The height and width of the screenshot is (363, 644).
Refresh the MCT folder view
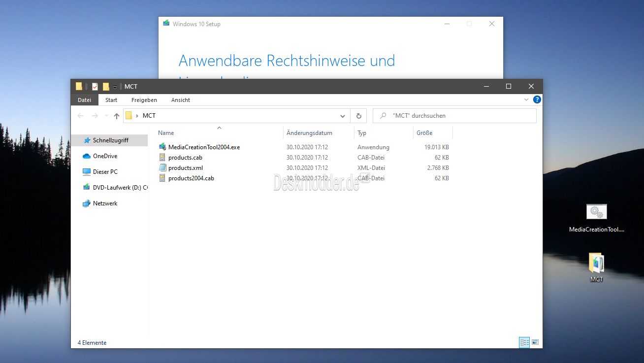point(358,116)
